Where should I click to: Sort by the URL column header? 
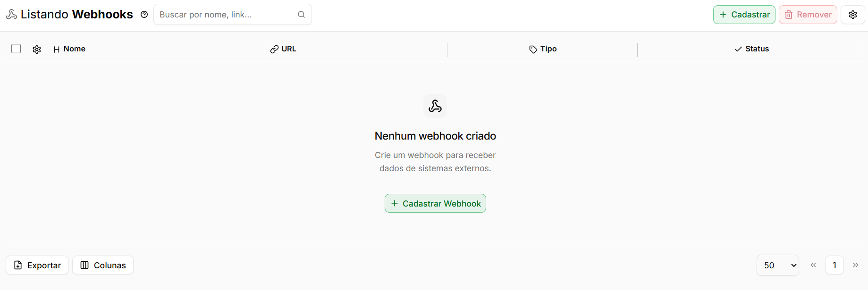click(283, 49)
